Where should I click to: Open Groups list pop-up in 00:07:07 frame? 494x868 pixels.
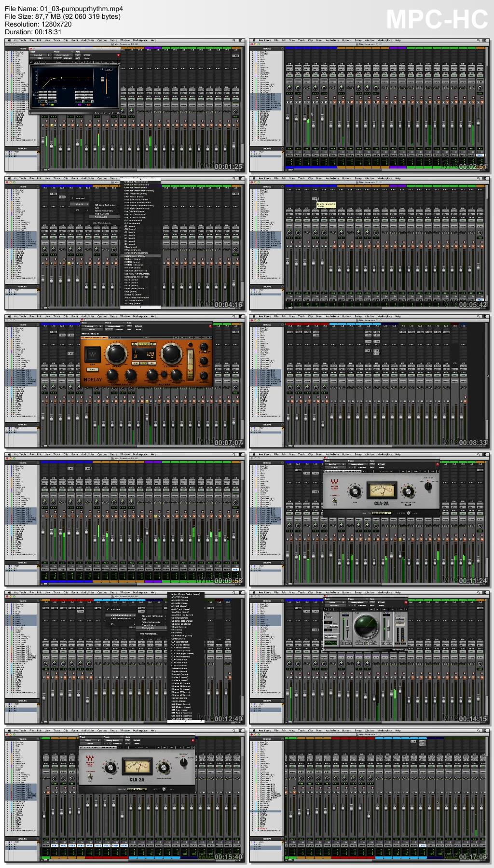pos(38,425)
